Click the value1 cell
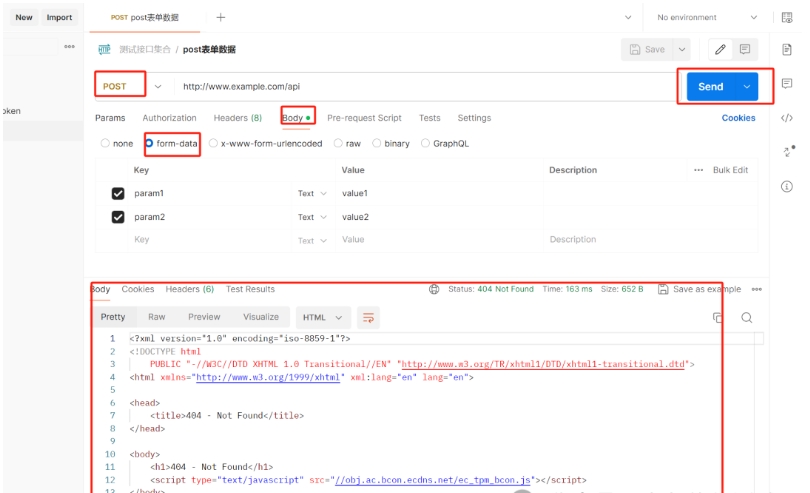This screenshot has height=493, width=810. point(439,193)
